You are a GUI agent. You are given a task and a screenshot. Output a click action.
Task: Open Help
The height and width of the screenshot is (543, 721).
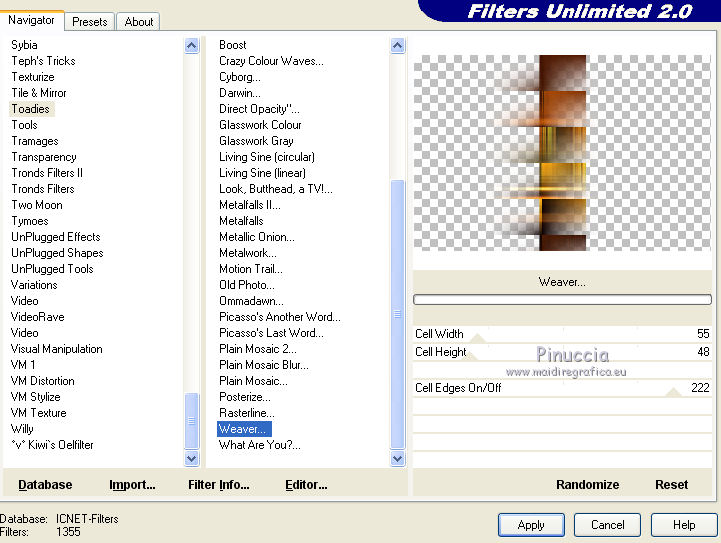click(684, 525)
